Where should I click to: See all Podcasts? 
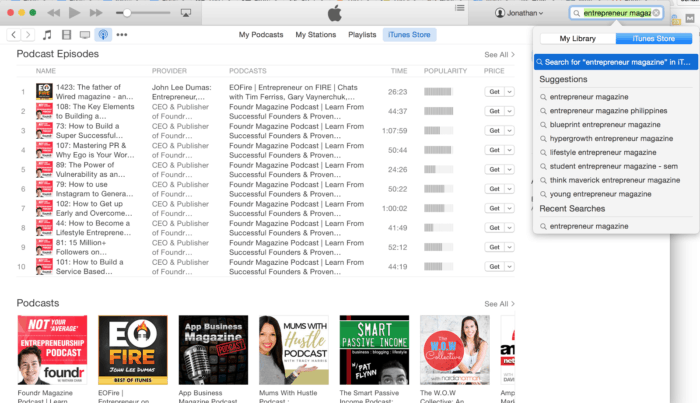tap(500, 304)
